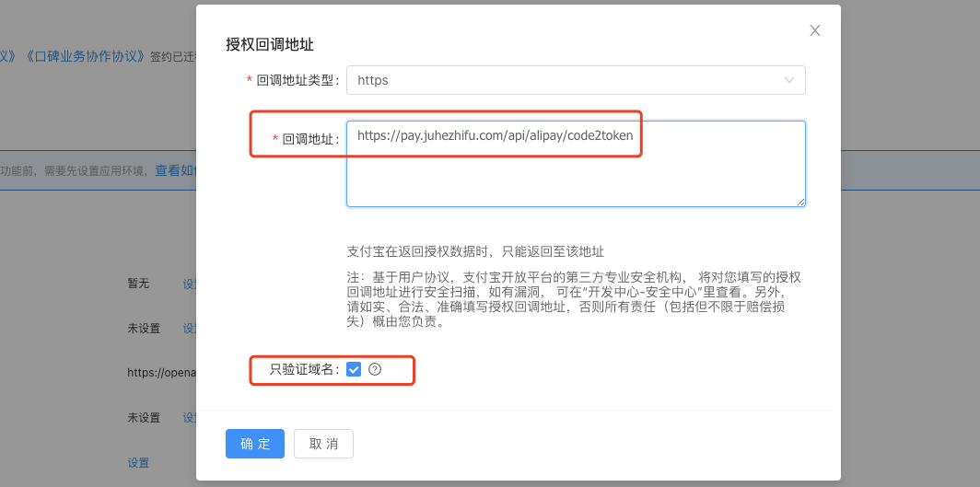Click 设置 beside the second 未设置 row
980x487 pixels.
[x=190, y=418]
